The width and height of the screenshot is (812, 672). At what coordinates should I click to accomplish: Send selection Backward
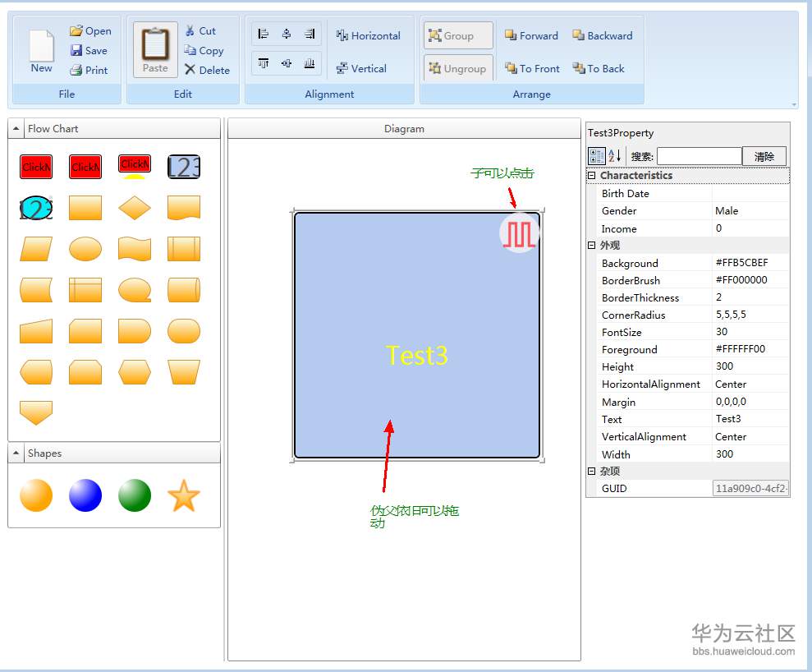click(603, 36)
